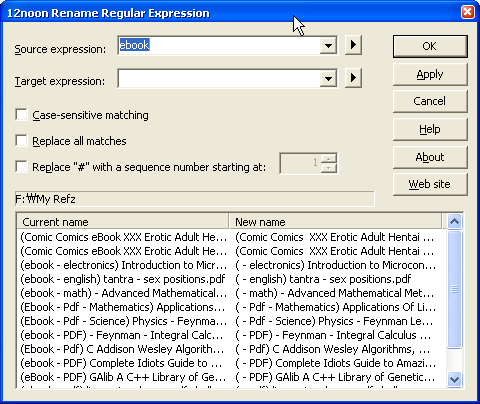Click new name "( - Pdf) C Addison Wesley Algorithms, ..."
Viewport: 480px width, 404px height.
coord(333,349)
